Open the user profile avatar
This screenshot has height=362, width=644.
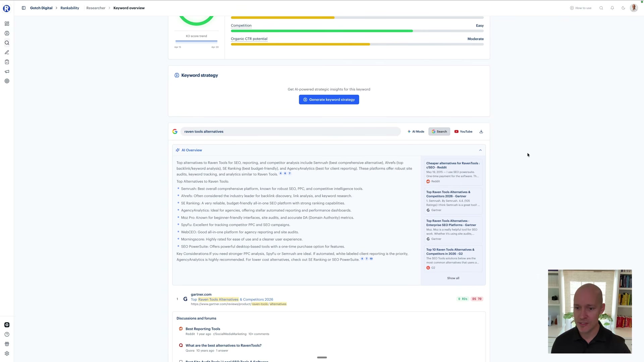[x=634, y=8]
